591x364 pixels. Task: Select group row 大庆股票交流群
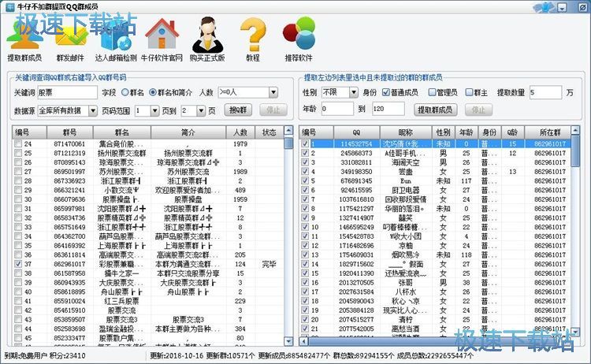click(x=149, y=283)
